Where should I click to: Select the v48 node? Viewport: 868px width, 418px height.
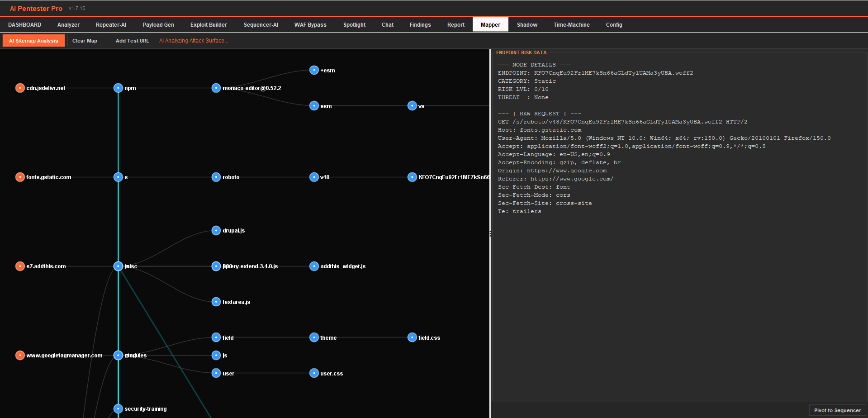click(314, 177)
